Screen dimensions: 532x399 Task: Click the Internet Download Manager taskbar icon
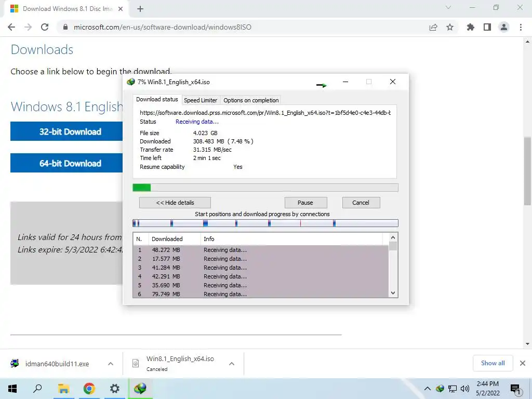pyautogui.click(x=140, y=389)
